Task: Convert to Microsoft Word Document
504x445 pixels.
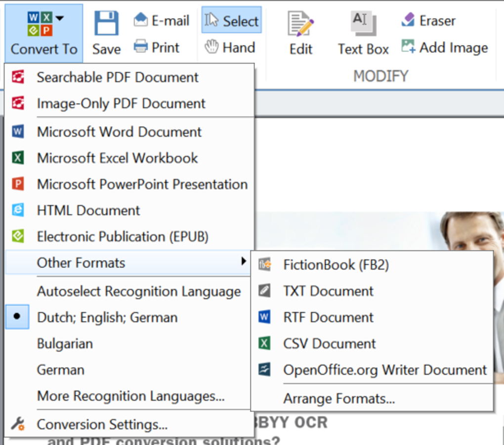Action: pyautogui.click(x=119, y=132)
